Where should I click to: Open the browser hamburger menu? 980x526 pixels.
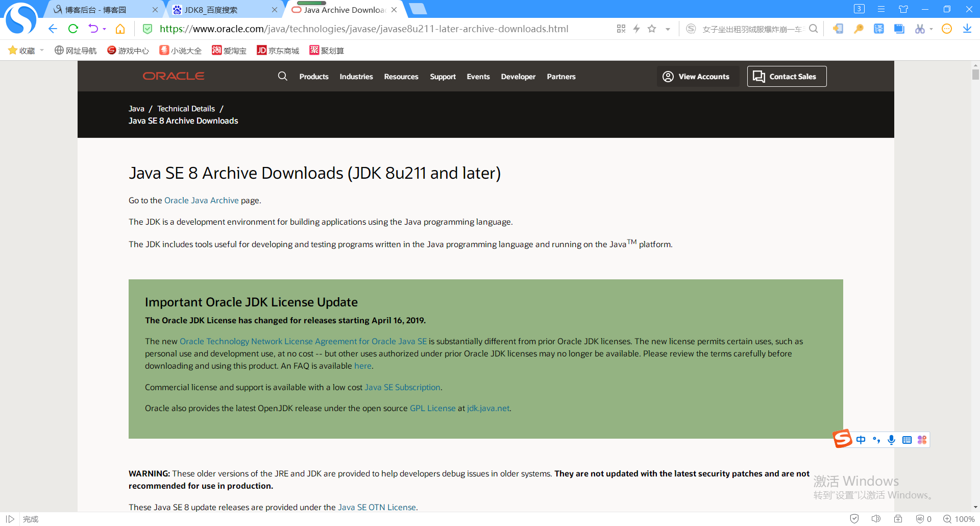click(881, 9)
